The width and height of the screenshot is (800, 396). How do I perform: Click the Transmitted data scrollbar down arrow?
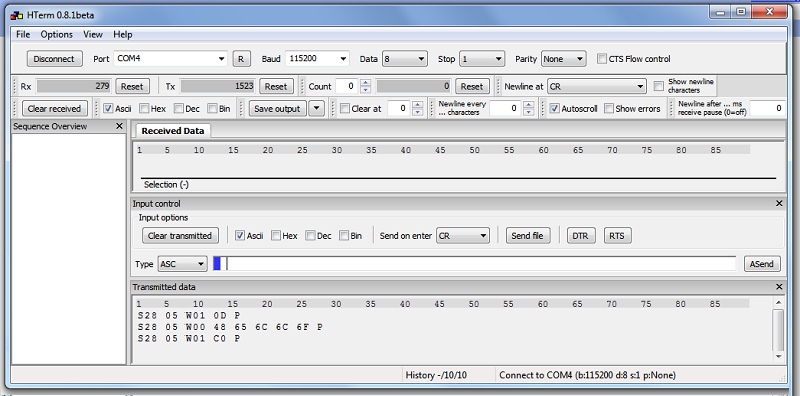[x=778, y=356]
